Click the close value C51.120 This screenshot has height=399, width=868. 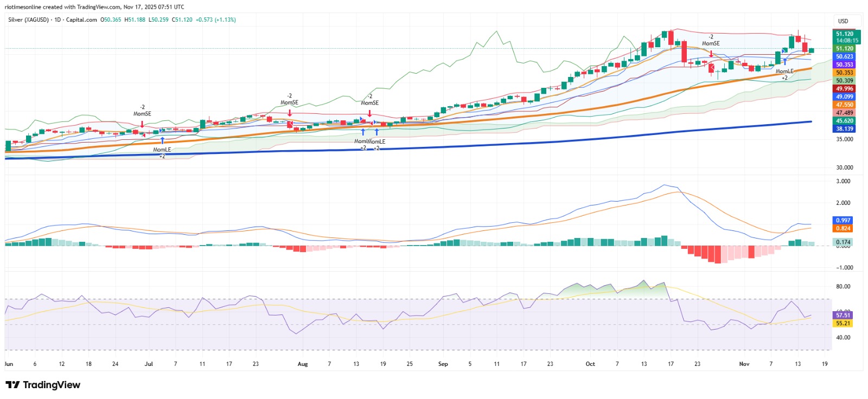pyautogui.click(x=182, y=20)
